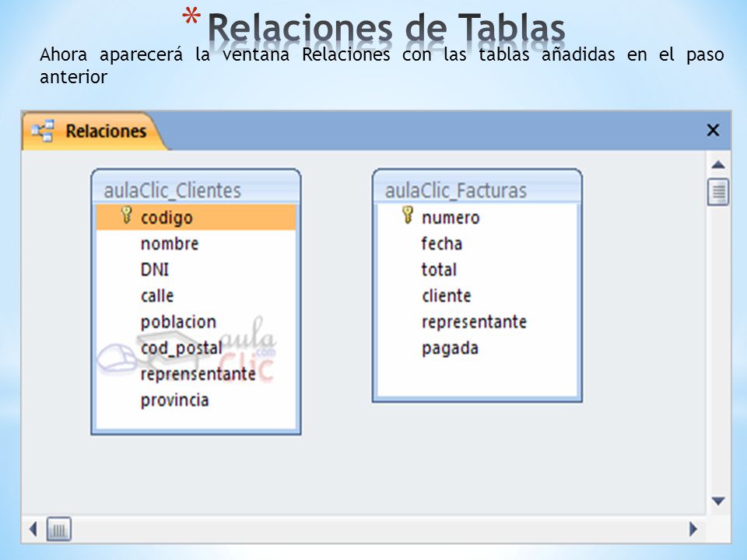Select the codigo field in aulaClic_Clientes

click(196, 218)
